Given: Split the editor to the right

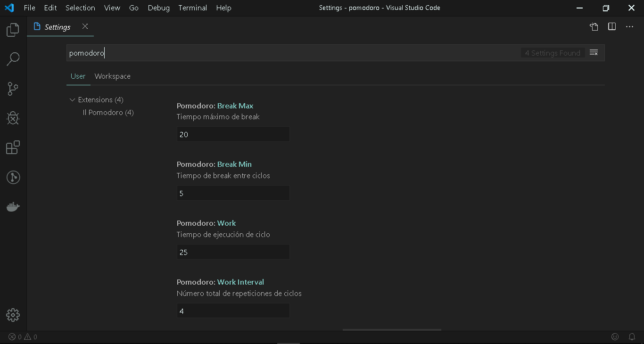Looking at the screenshot, I should (x=612, y=27).
